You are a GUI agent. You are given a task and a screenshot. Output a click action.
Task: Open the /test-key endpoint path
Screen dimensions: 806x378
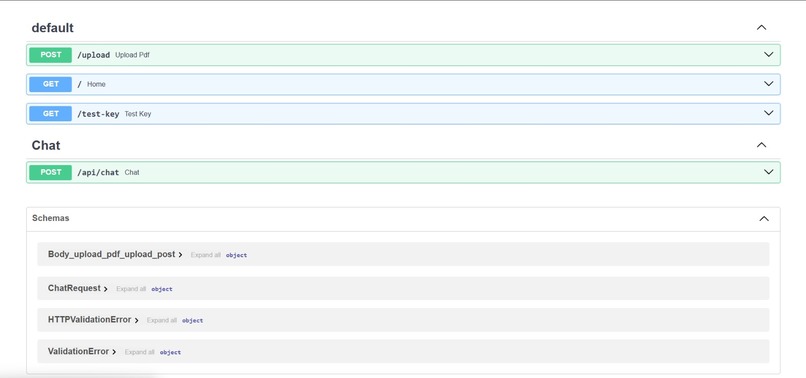98,114
